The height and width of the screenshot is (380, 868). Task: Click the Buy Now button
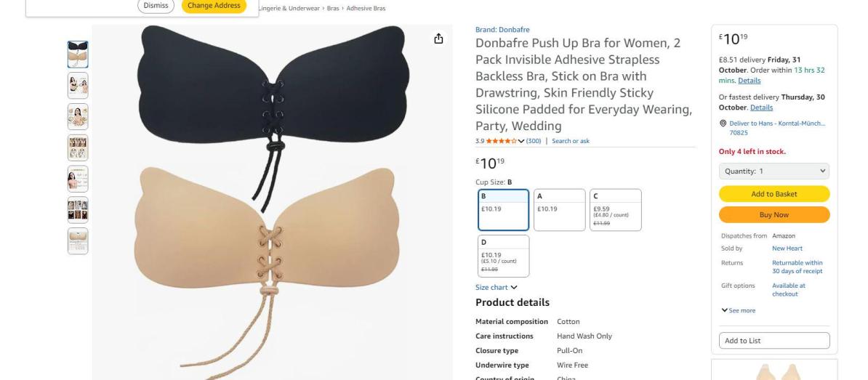click(x=774, y=214)
